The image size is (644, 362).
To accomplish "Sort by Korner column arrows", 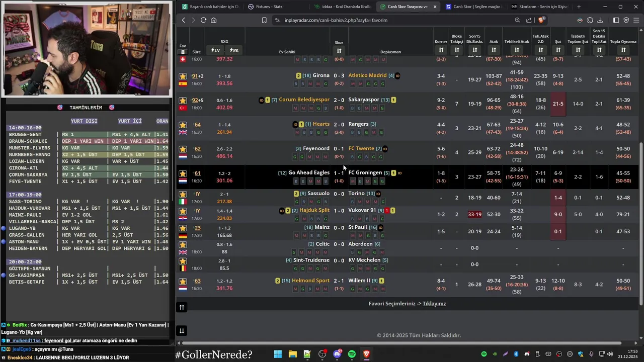I will click(x=441, y=50).
